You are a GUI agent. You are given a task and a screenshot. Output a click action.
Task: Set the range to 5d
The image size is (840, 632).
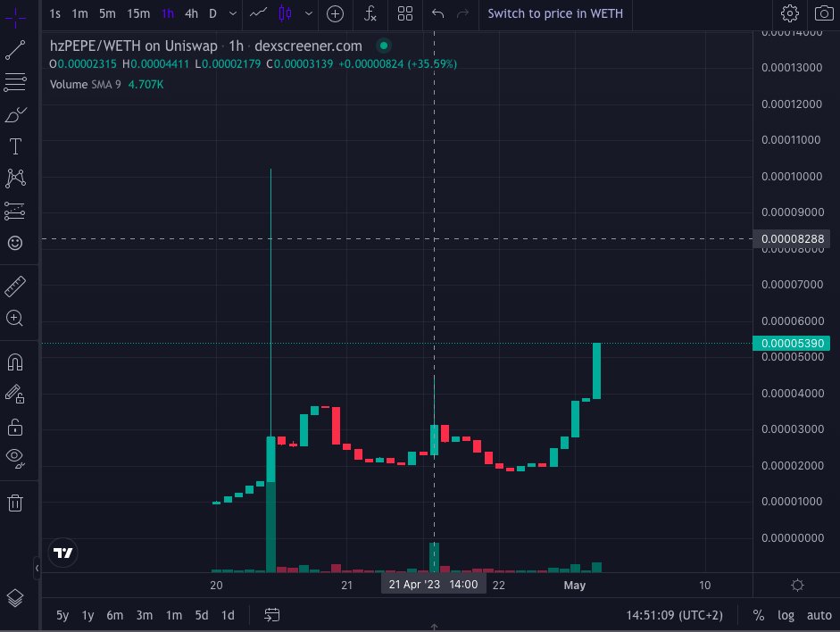pyautogui.click(x=202, y=615)
